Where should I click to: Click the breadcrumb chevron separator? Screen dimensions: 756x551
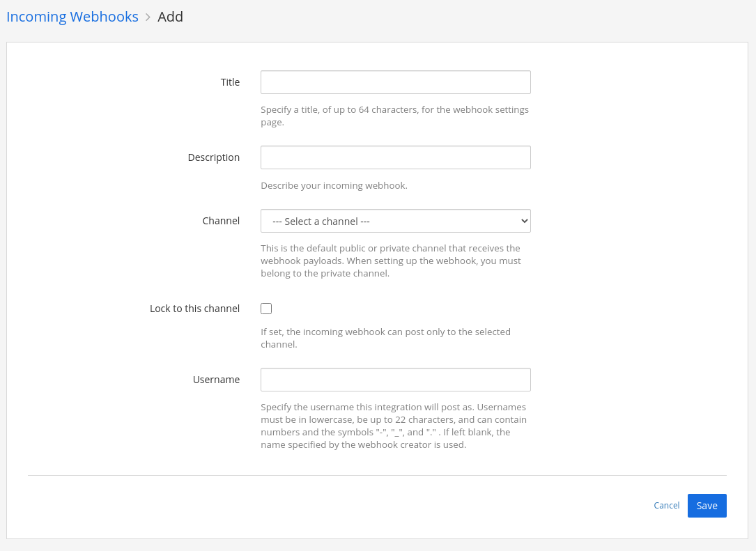pyautogui.click(x=148, y=17)
